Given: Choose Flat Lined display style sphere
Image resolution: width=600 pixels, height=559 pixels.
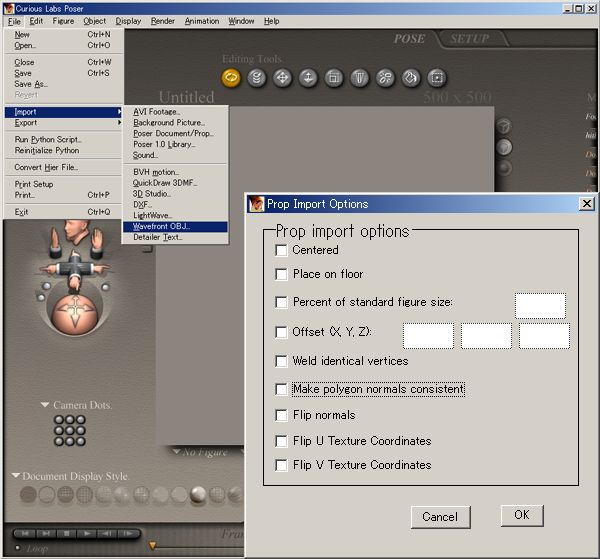Looking at the screenshot, I should pyautogui.click(x=141, y=494).
